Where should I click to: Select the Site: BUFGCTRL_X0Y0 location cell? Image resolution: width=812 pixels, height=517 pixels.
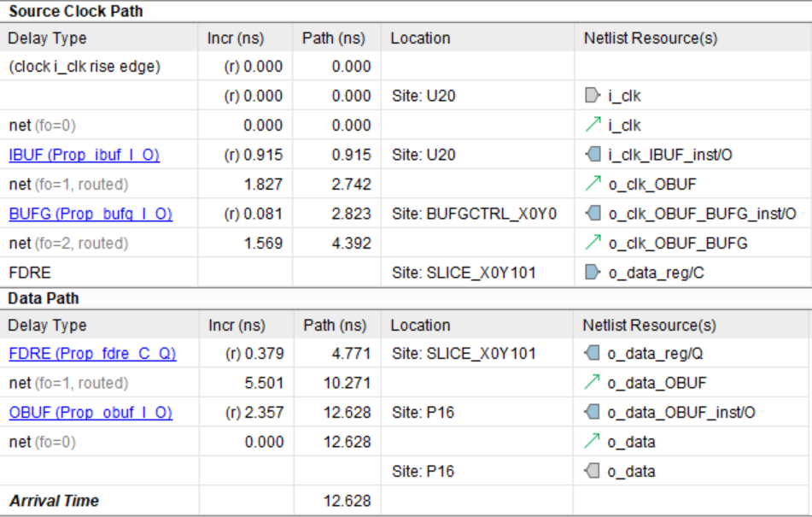pyautogui.click(x=474, y=214)
